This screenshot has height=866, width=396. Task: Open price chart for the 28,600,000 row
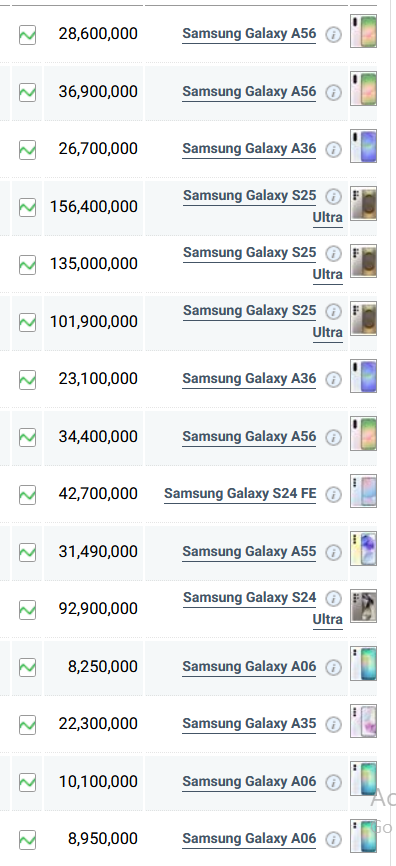coord(27,35)
